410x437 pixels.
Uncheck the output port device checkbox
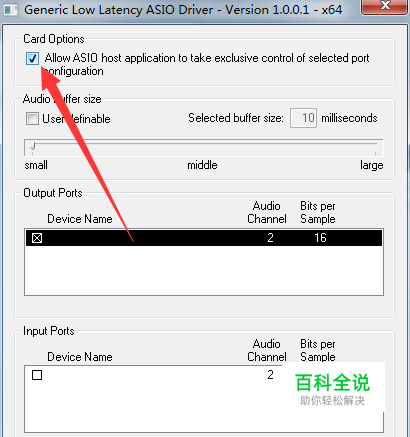[x=37, y=238]
